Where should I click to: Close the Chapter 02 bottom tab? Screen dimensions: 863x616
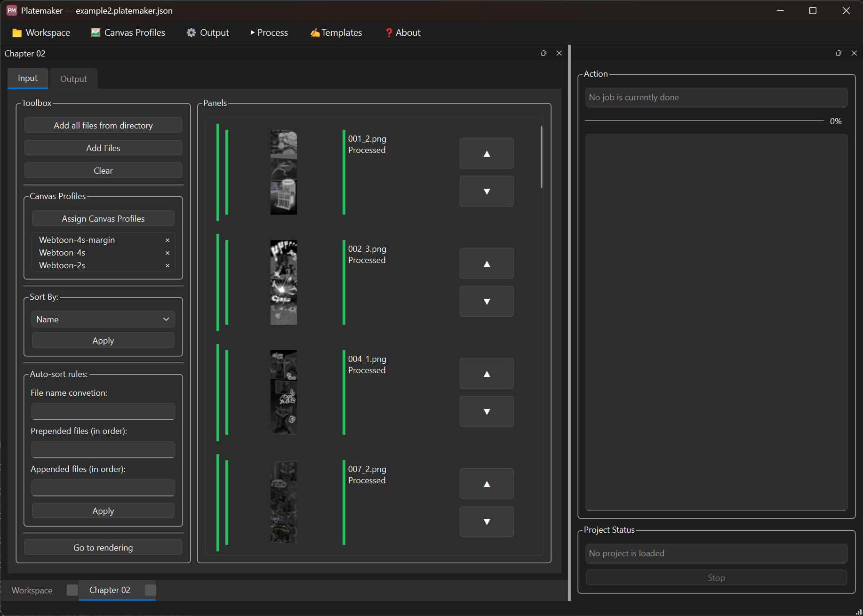click(x=150, y=590)
